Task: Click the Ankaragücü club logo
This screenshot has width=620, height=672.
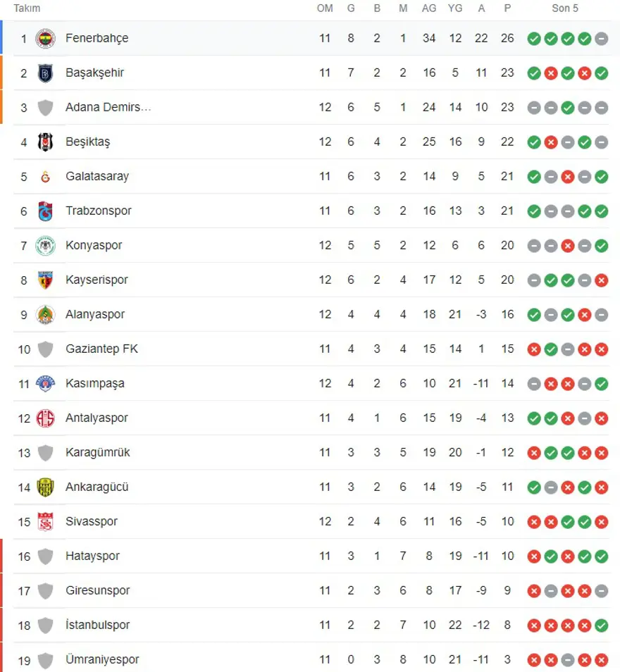Action: coord(45,487)
